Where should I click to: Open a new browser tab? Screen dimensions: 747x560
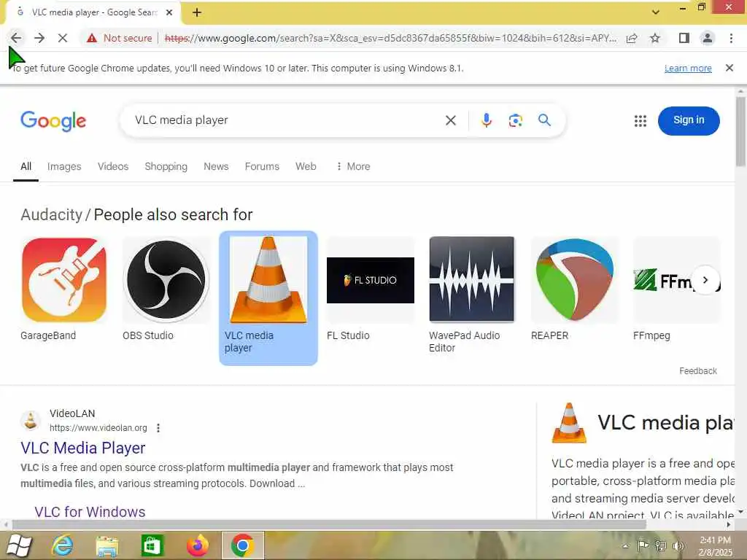(197, 13)
